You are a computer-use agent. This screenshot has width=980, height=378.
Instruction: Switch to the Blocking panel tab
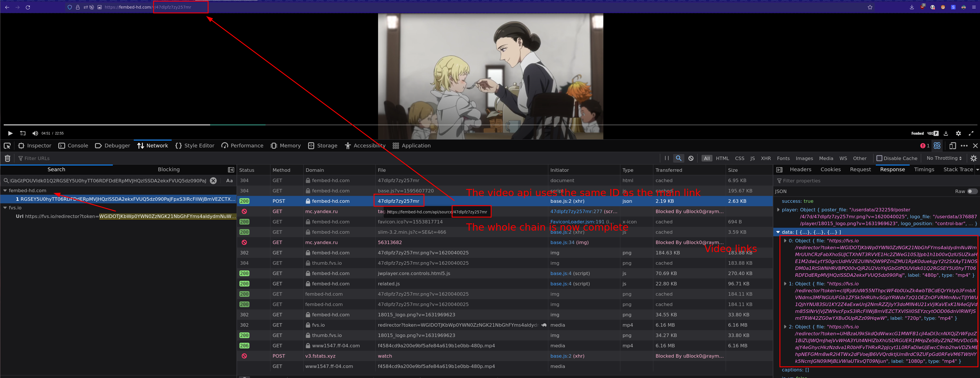(169, 169)
